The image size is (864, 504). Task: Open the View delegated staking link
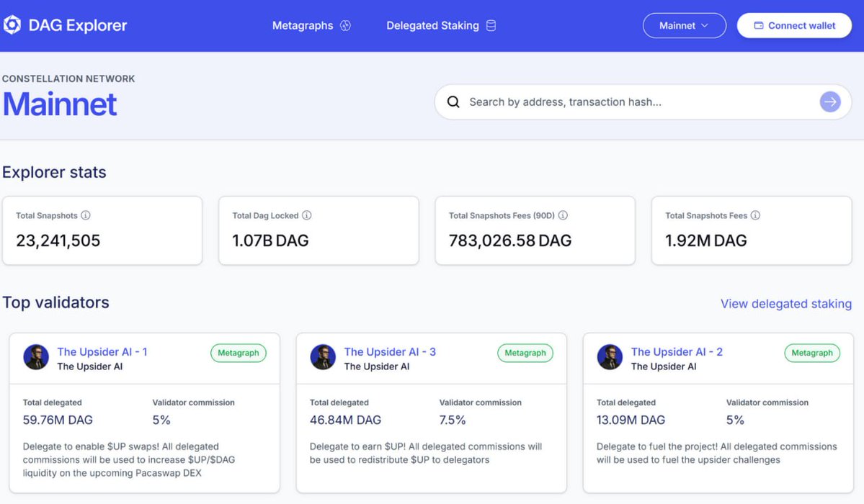click(785, 303)
